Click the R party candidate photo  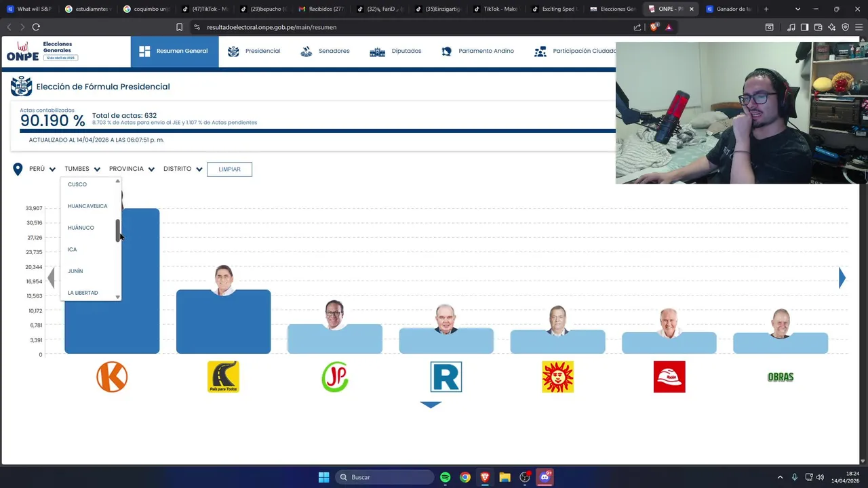(x=446, y=319)
